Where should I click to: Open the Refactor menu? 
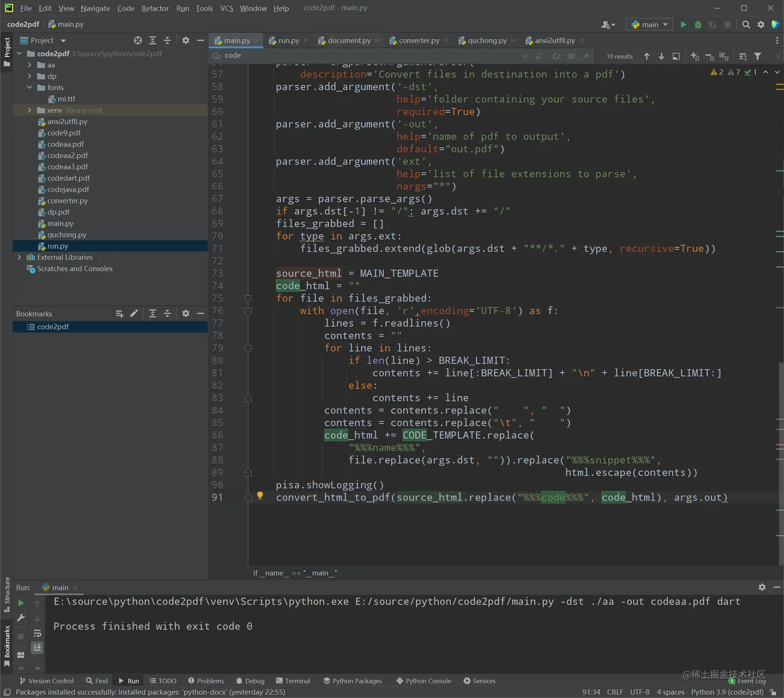click(x=155, y=8)
